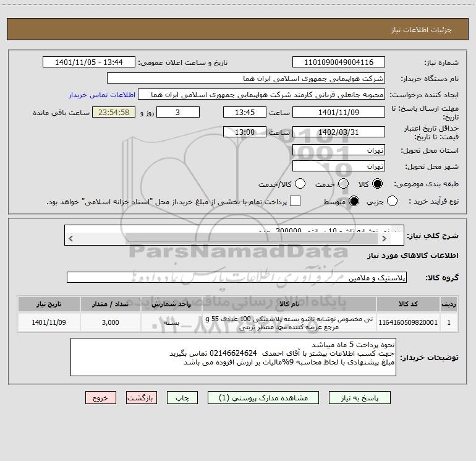The height and width of the screenshot is (461, 476).
Task: Click the بازگشت back button
Action: 142,398
